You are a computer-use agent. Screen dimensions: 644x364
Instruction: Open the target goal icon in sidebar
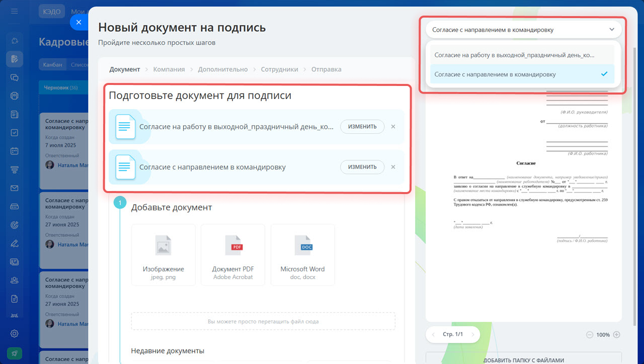click(x=15, y=225)
